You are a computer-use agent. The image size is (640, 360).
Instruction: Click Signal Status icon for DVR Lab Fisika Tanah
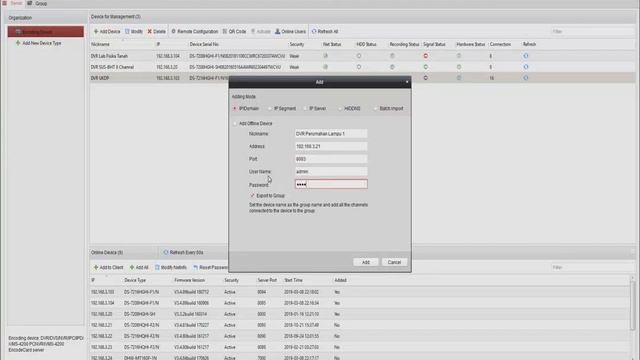pos(426,56)
